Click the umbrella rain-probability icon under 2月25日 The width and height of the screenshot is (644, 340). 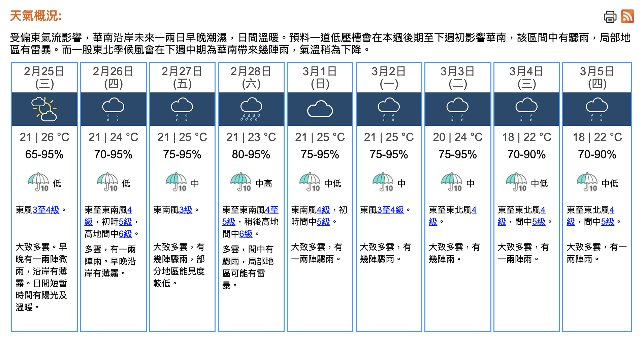click(x=38, y=182)
